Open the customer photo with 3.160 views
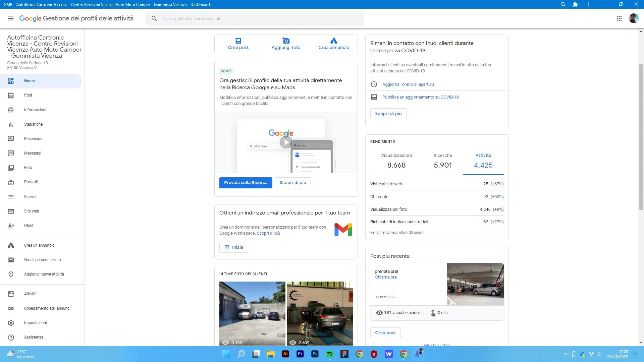This screenshot has width=644, height=362. [252, 313]
